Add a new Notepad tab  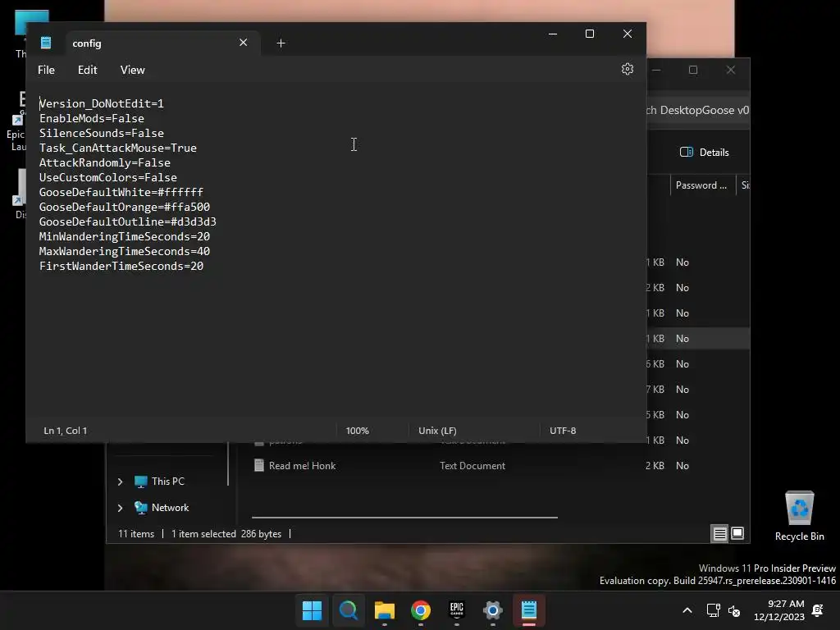coord(281,43)
